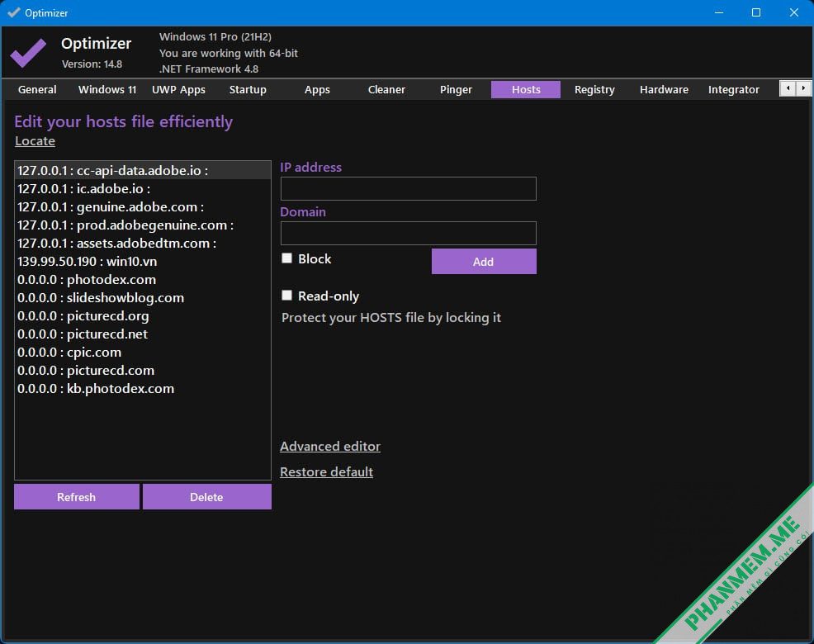
Task: Select the 139.99.50.190 win10.vn entry
Action: [x=143, y=261]
